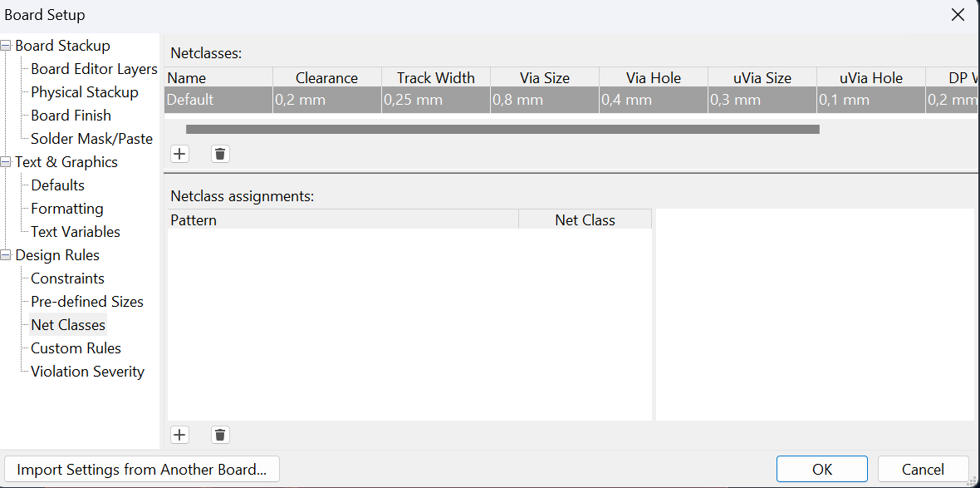
Task: Click the Via Size column header
Action: (544, 77)
